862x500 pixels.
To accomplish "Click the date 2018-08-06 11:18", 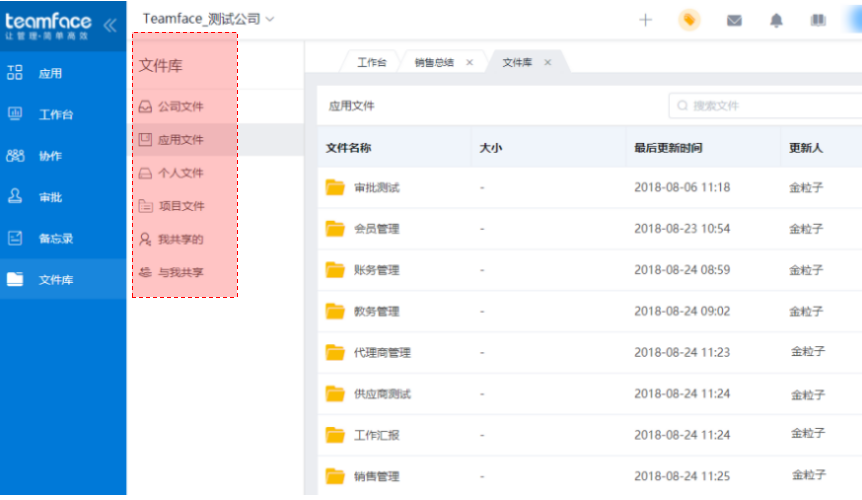I will [x=682, y=187].
